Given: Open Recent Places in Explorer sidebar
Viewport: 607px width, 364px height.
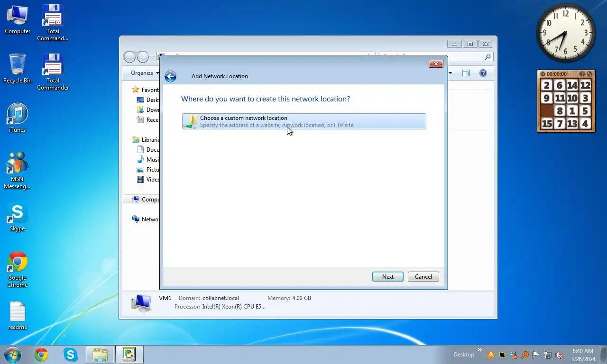Looking at the screenshot, I should click(148, 120).
